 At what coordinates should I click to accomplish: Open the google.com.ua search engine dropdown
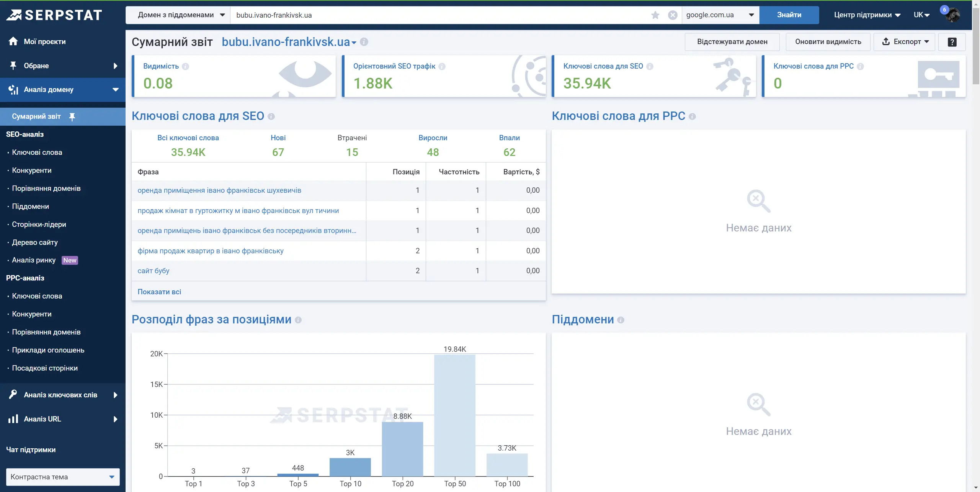coord(720,15)
